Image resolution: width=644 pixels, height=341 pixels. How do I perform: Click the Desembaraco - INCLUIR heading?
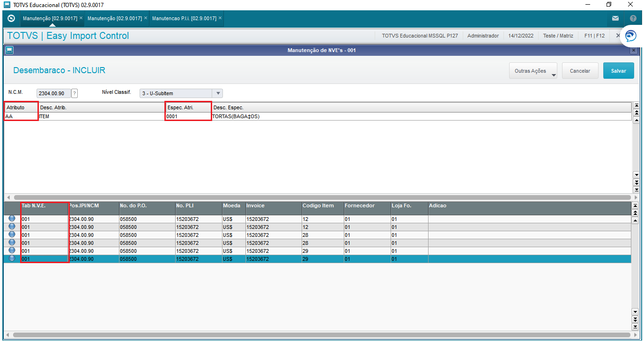click(59, 71)
